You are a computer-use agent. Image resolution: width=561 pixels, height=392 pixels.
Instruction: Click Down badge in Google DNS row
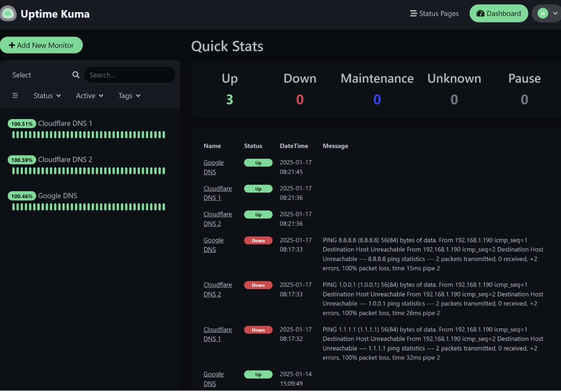tap(259, 240)
